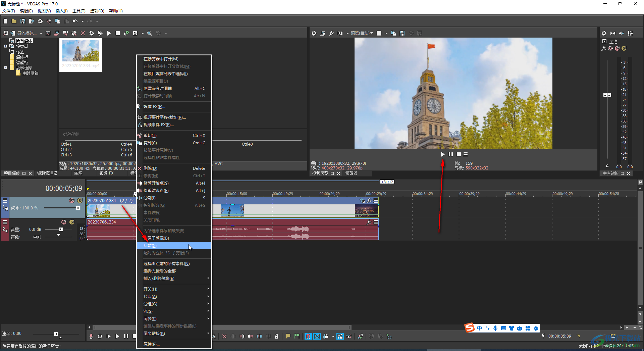
Task: Click the record microphone icon below the timeline
Action: (x=91, y=336)
